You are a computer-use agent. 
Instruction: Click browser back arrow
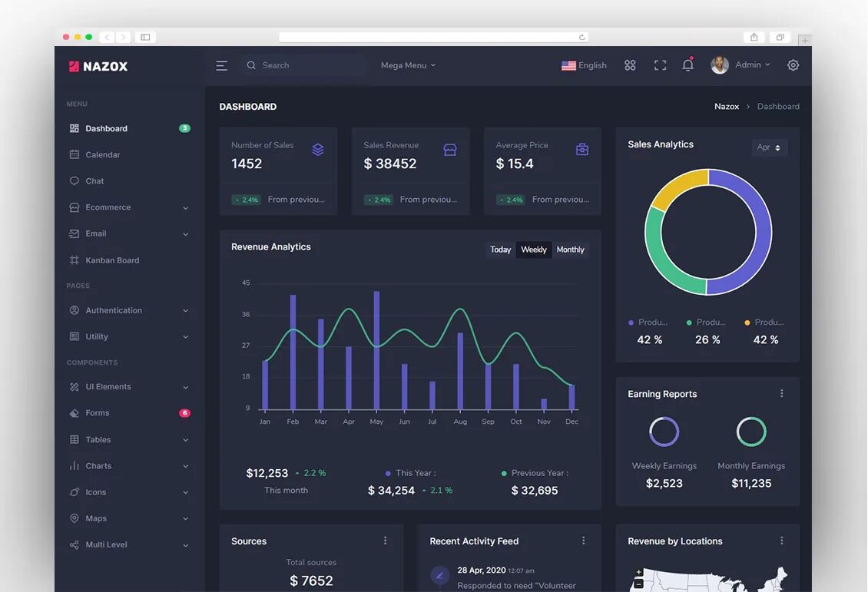(107, 37)
